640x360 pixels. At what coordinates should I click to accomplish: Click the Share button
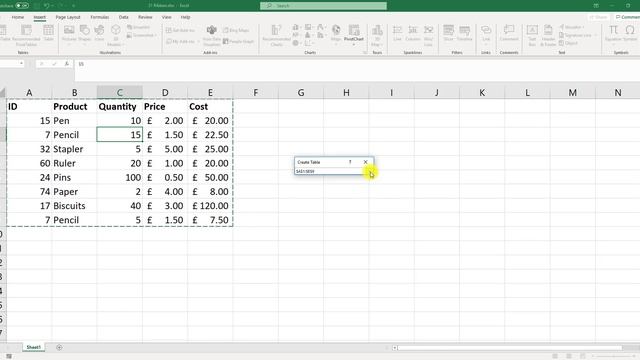tap(598, 17)
